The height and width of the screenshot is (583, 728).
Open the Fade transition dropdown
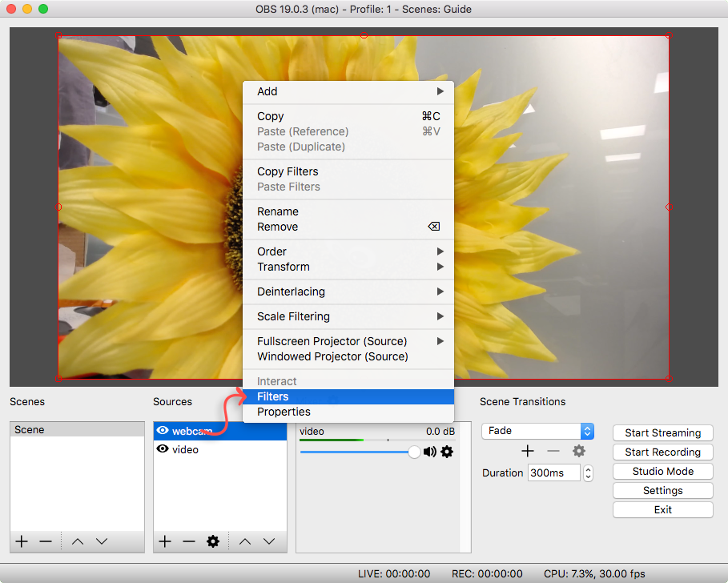pyautogui.click(x=537, y=431)
